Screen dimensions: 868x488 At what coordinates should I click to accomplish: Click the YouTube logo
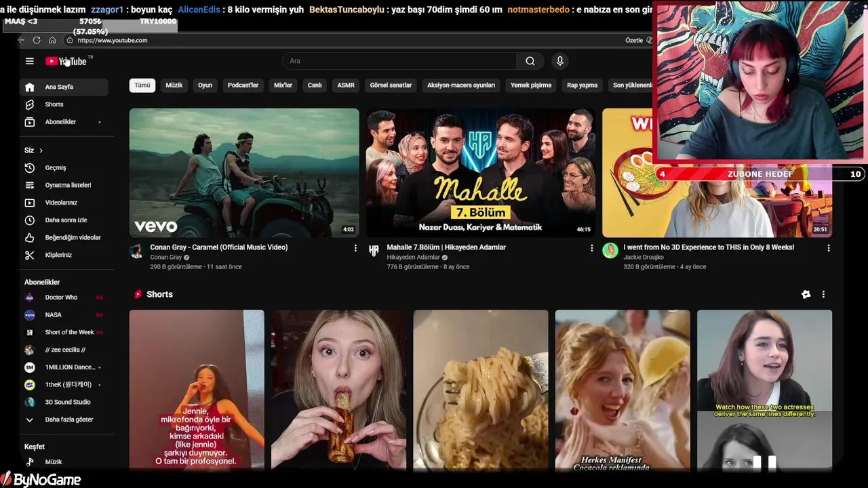(x=66, y=61)
